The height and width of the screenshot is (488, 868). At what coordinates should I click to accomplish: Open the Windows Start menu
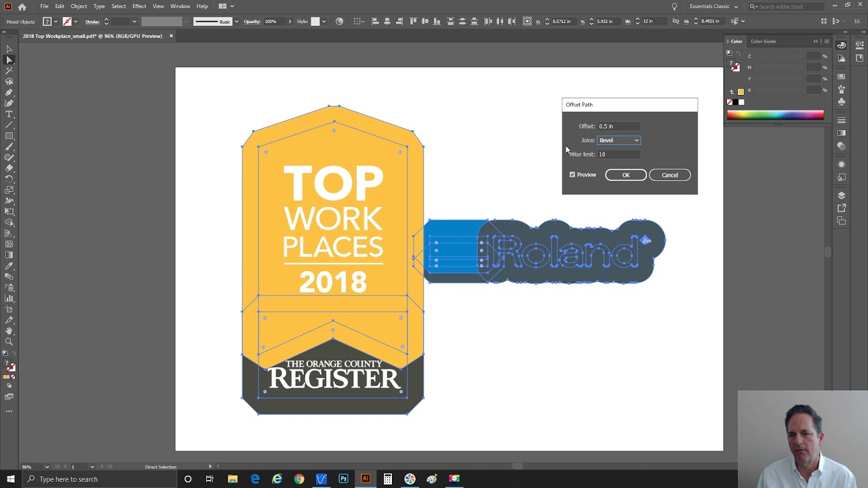pos(10,479)
